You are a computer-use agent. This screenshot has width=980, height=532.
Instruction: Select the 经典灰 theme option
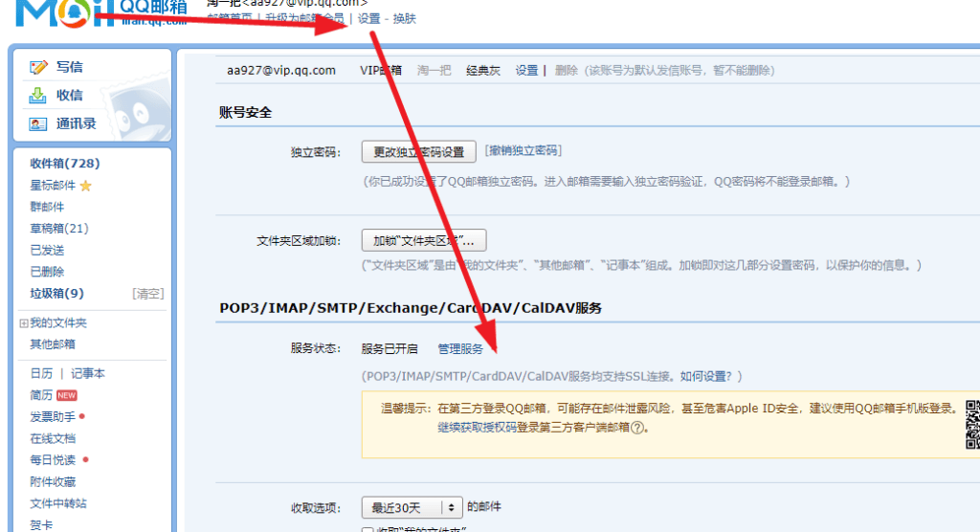(x=483, y=71)
